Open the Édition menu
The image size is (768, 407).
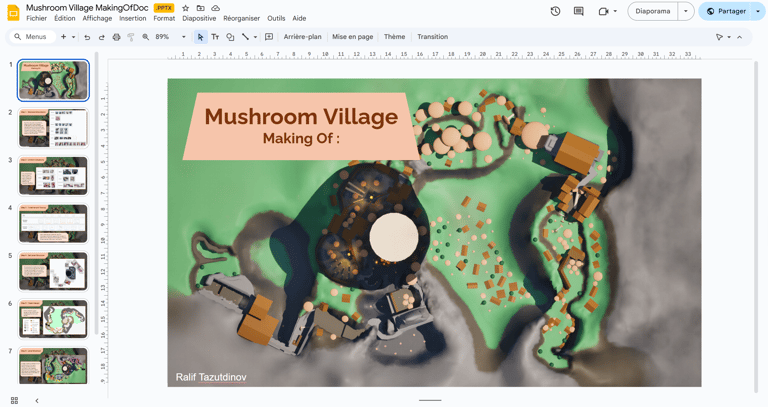point(65,18)
